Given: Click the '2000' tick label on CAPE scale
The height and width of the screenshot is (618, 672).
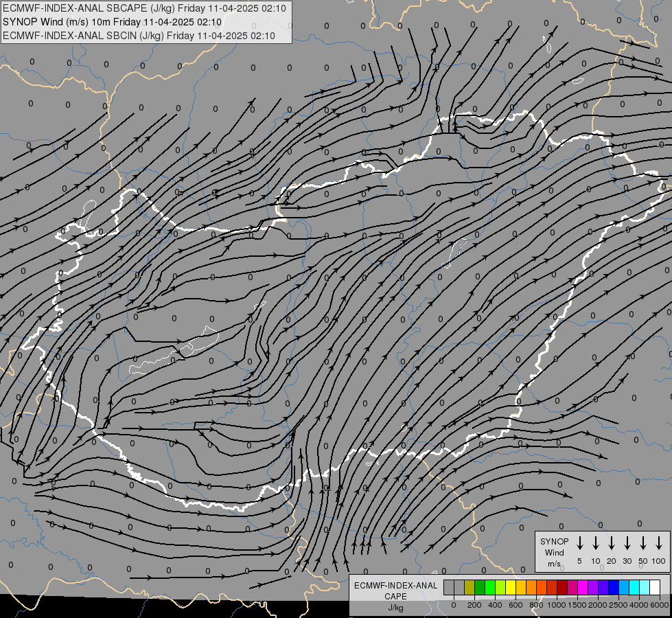Looking at the screenshot, I should pos(598,605).
